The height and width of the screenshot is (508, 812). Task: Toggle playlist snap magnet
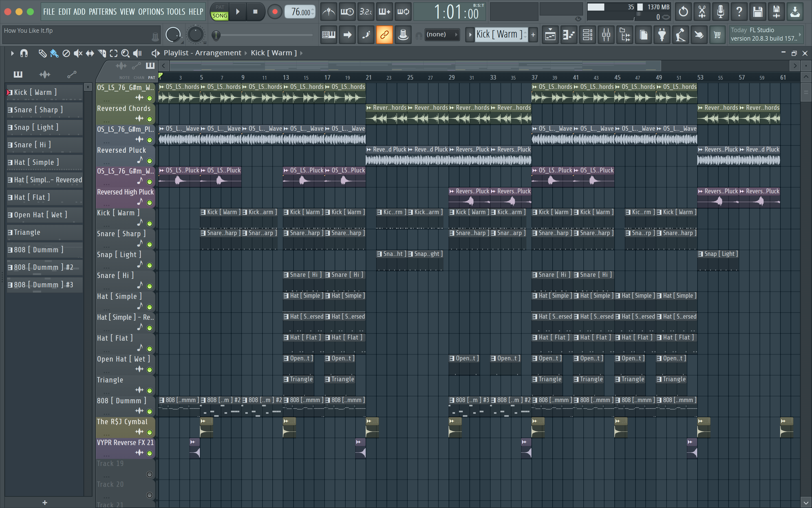pos(24,53)
